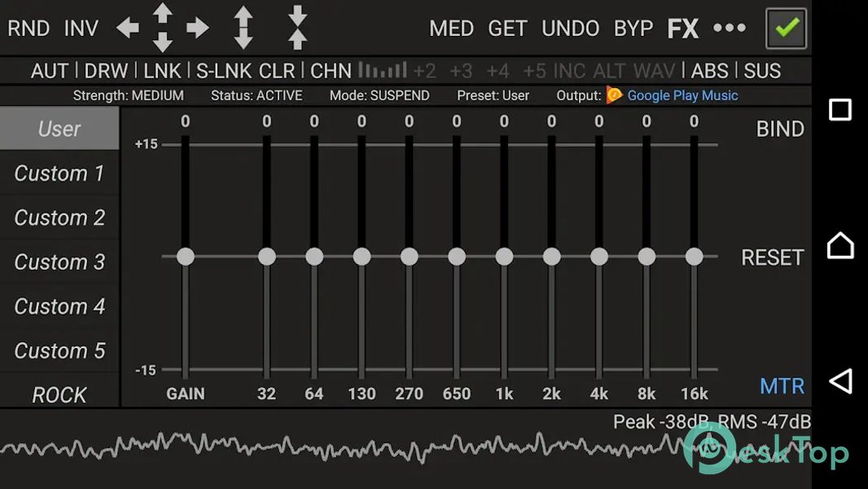Toggle ABS mode
Screen dimensions: 868x489
710,71
